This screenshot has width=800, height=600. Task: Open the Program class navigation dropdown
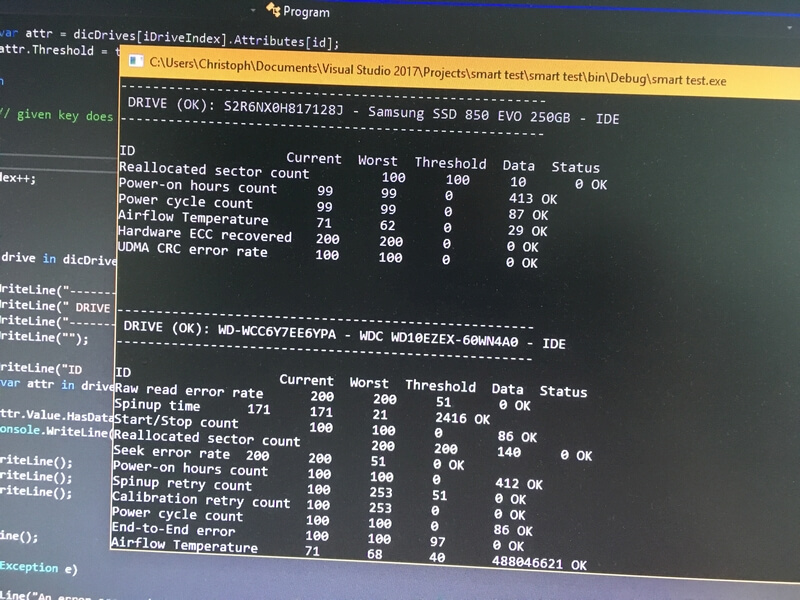[306, 11]
